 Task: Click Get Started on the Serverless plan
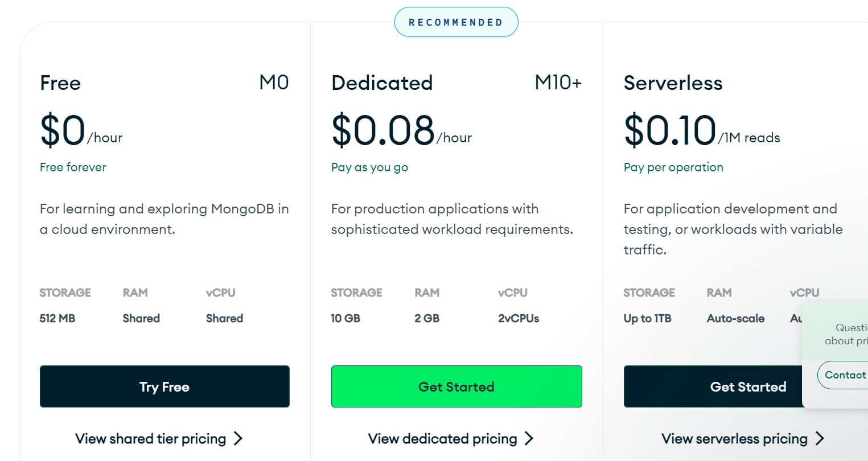point(747,386)
